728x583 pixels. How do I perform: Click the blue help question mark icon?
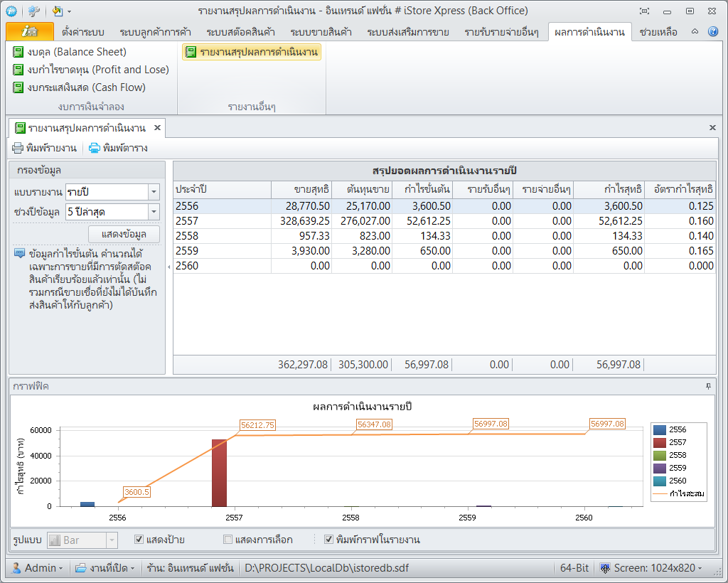pos(713,31)
